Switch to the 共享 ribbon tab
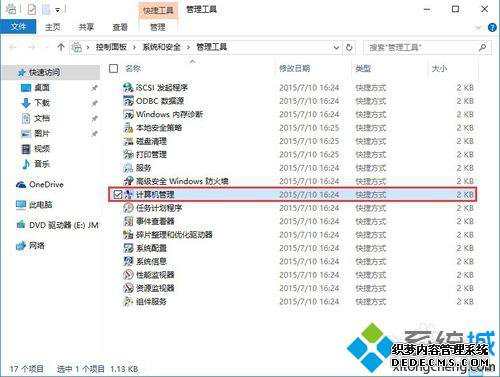Viewport: 500px width, 377px height. [x=86, y=27]
